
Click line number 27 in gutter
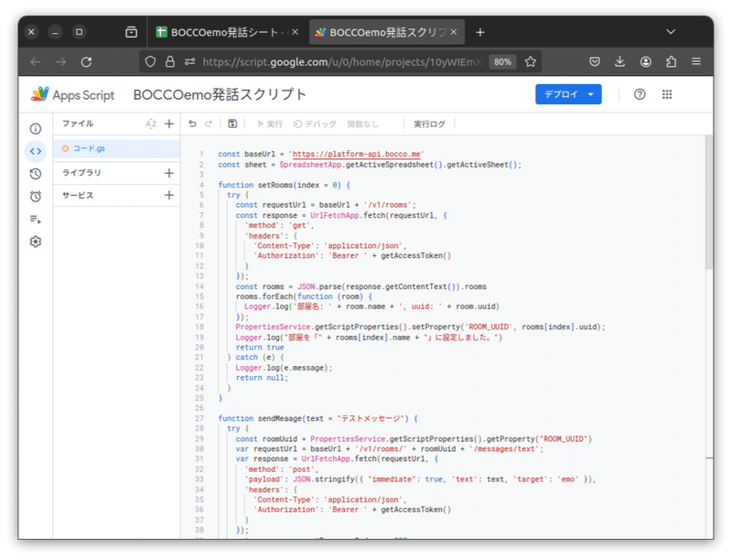199,418
